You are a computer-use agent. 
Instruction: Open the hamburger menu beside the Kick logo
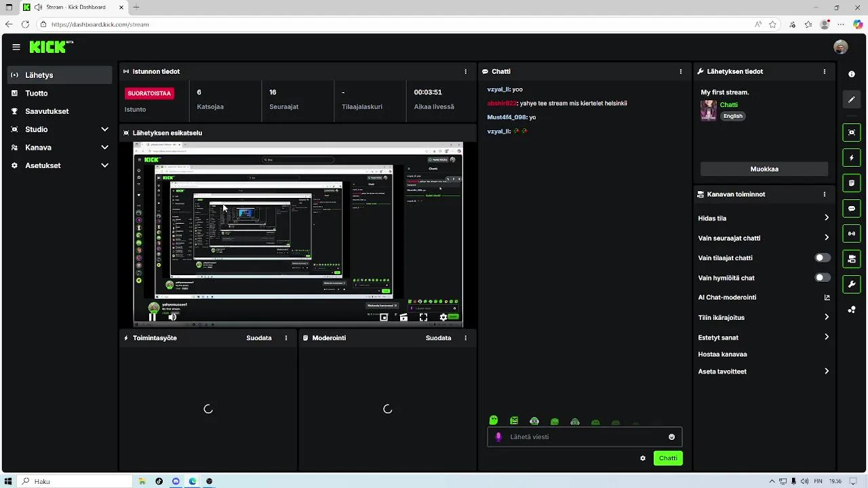[x=16, y=47]
